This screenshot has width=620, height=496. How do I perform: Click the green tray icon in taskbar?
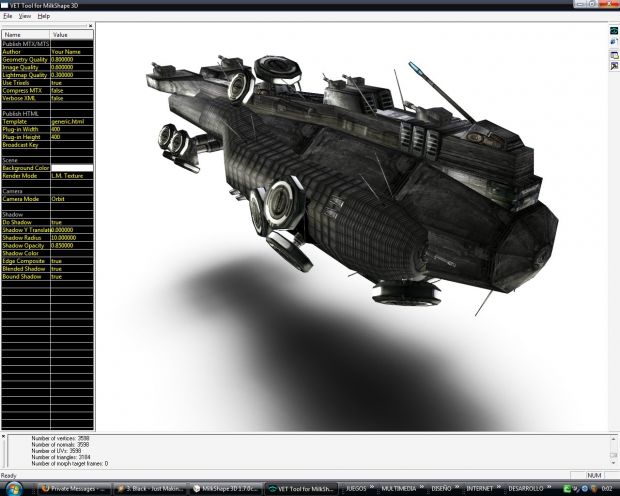click(x=567, y=489)
